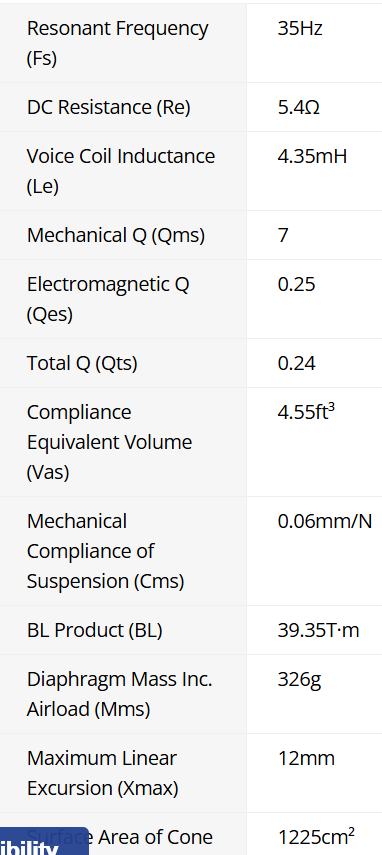The height and width of the screenshot is (855, 382).
Task: Select the 0.06mm/N compliance value
Action: (325, 522)
